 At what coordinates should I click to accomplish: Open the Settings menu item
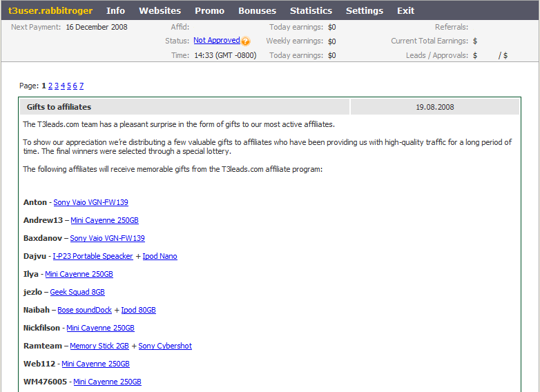[x=365, y=10]
